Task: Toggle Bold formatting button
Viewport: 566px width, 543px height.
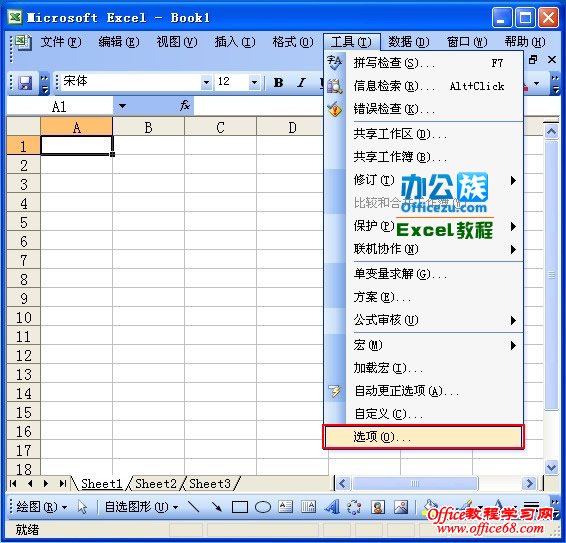Action: [x=278, y=83]
